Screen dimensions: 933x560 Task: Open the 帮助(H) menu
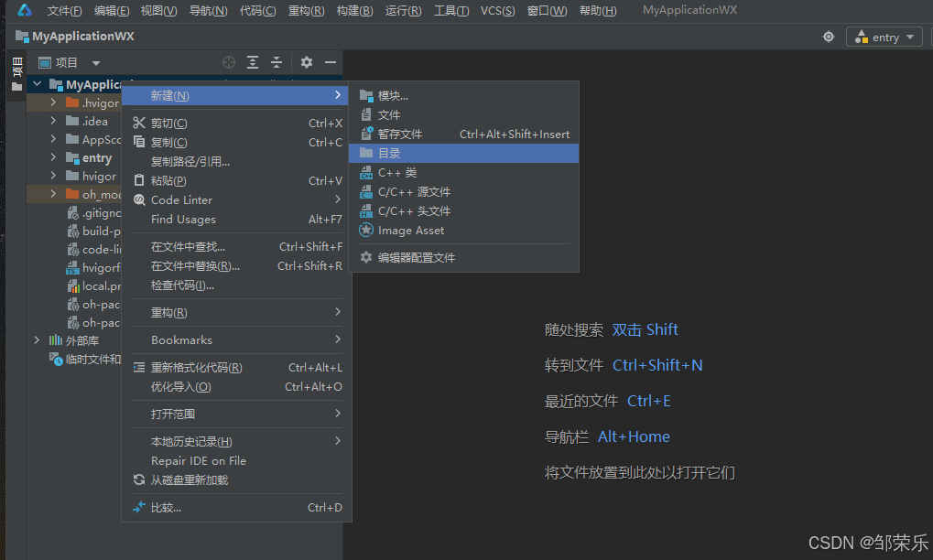click(598, 11)
